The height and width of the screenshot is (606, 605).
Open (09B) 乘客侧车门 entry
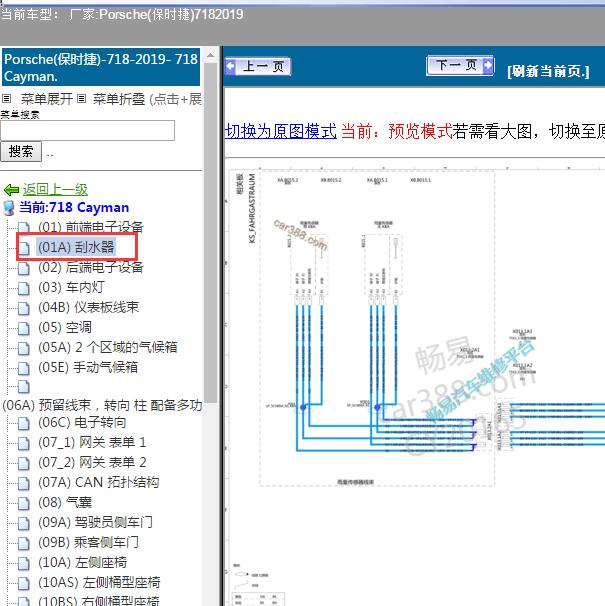88,543
